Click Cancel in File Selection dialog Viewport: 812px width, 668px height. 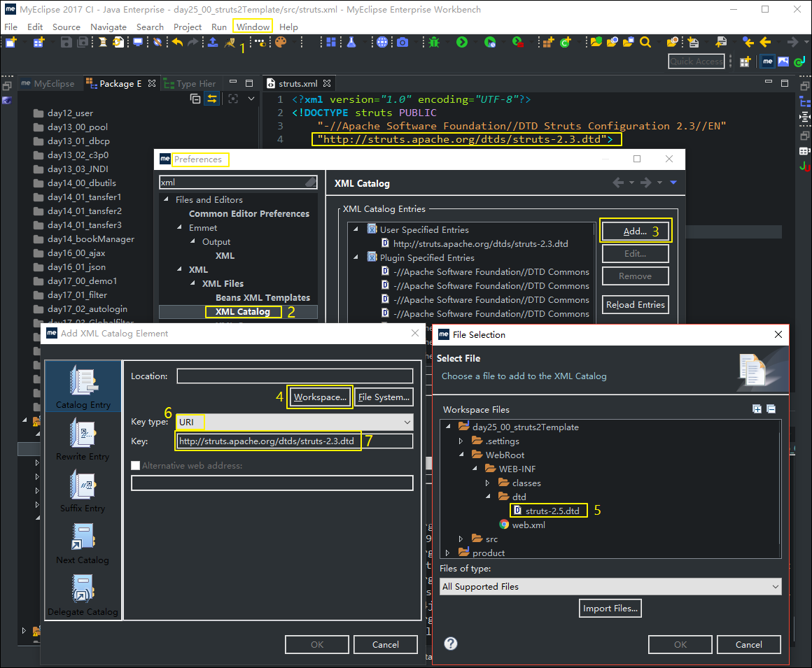(749, 645)
